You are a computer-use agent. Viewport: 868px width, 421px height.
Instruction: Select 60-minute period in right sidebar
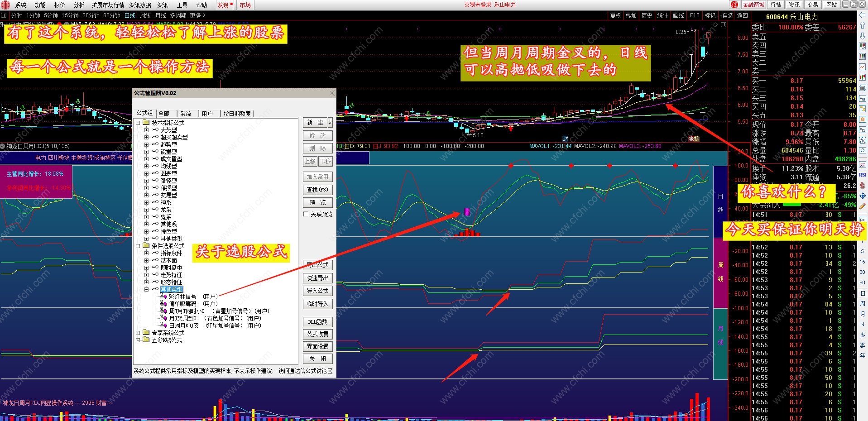(x=863, y=282)
